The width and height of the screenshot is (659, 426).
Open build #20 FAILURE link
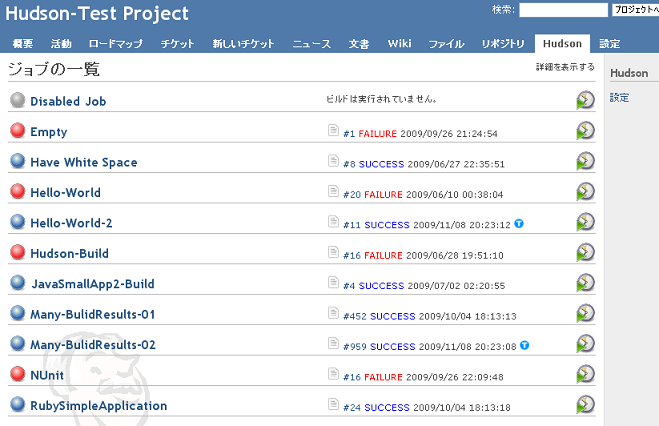tap(373, 195)
